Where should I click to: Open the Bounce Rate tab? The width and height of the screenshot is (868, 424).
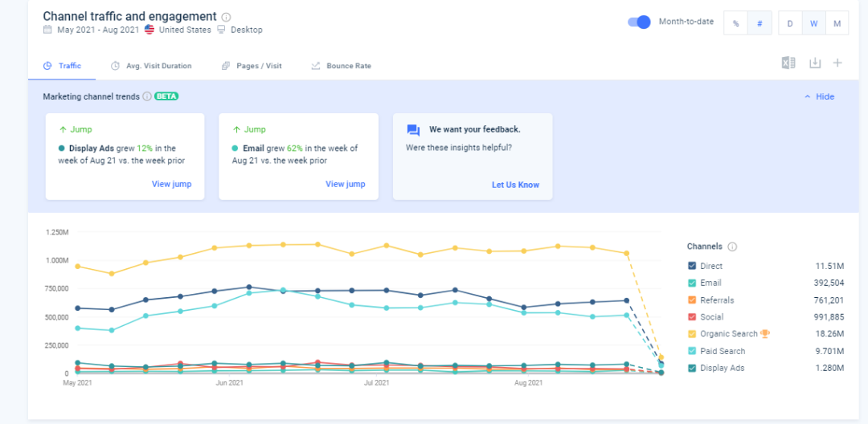pyautogui.click(x=341, y=66)
